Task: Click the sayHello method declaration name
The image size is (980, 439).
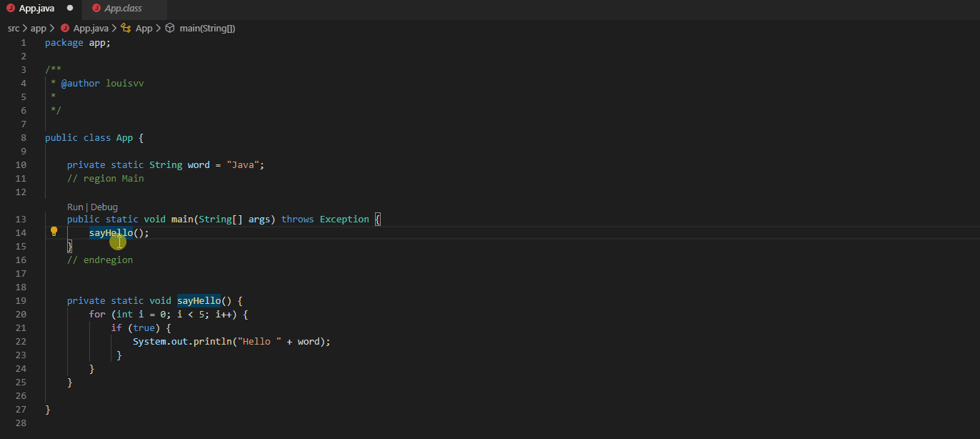Action: 199,301
